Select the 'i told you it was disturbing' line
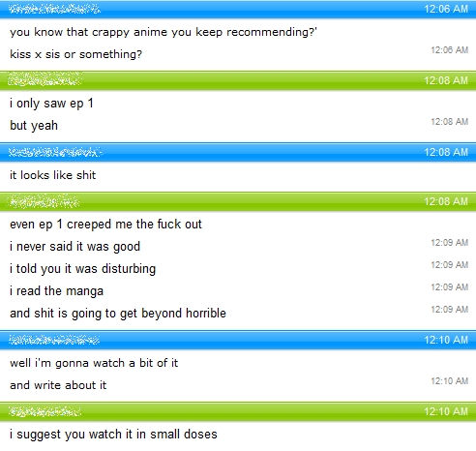Screen dimensions: 476x451 (x=83, y=269)
